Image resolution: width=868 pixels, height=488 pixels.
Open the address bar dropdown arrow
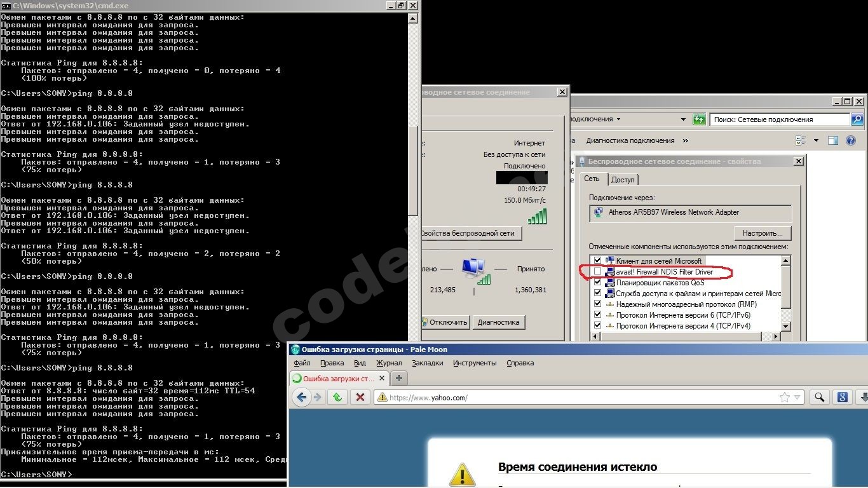coord(684,119)
